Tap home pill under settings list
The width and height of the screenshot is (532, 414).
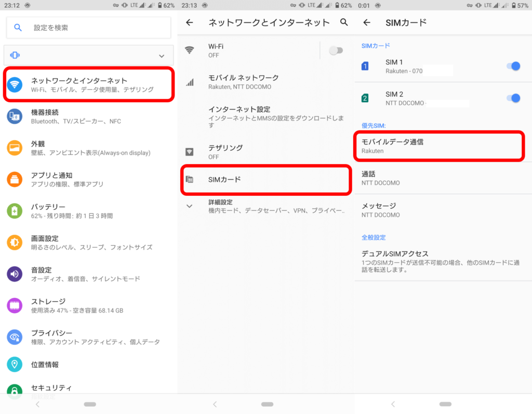coord(90,404)
